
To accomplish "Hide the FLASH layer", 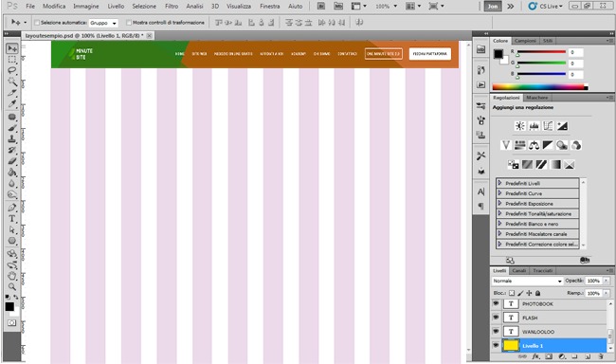I will (496, 318).
